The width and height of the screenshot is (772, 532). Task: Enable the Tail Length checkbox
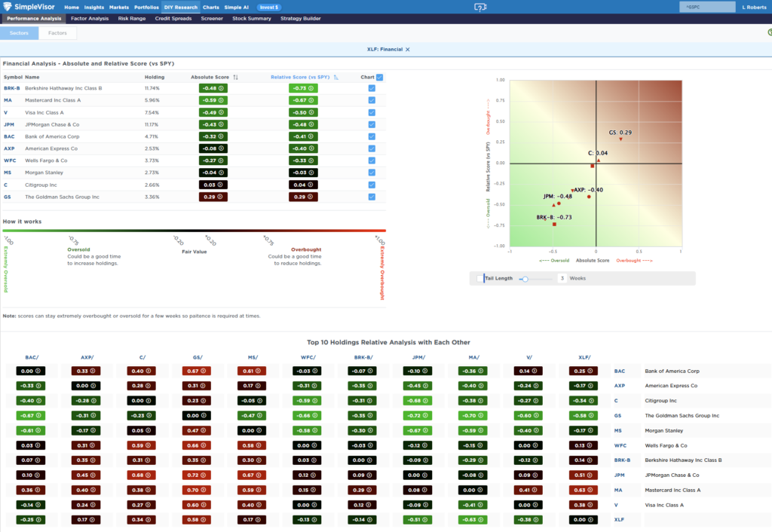[x=480, y=277]
